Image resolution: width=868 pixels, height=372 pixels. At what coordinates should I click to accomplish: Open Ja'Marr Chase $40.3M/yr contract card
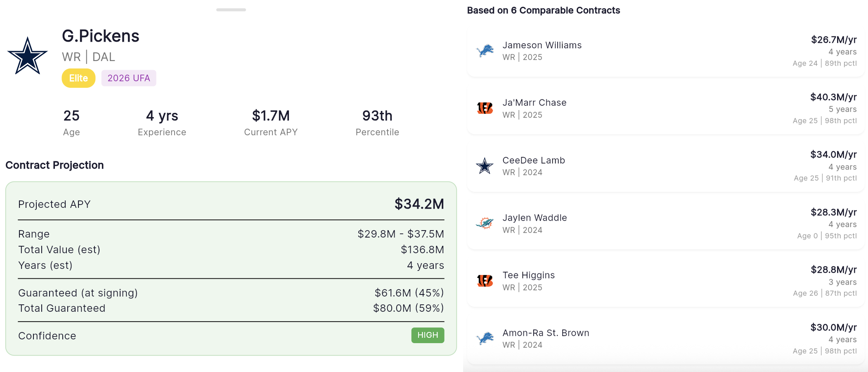click(x=666, y=108)
